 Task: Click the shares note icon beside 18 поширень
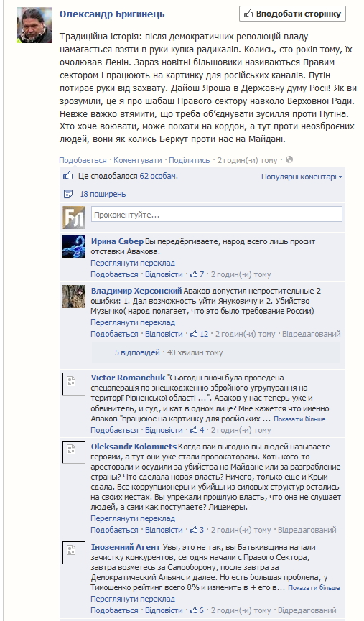[x=68, y=194]
